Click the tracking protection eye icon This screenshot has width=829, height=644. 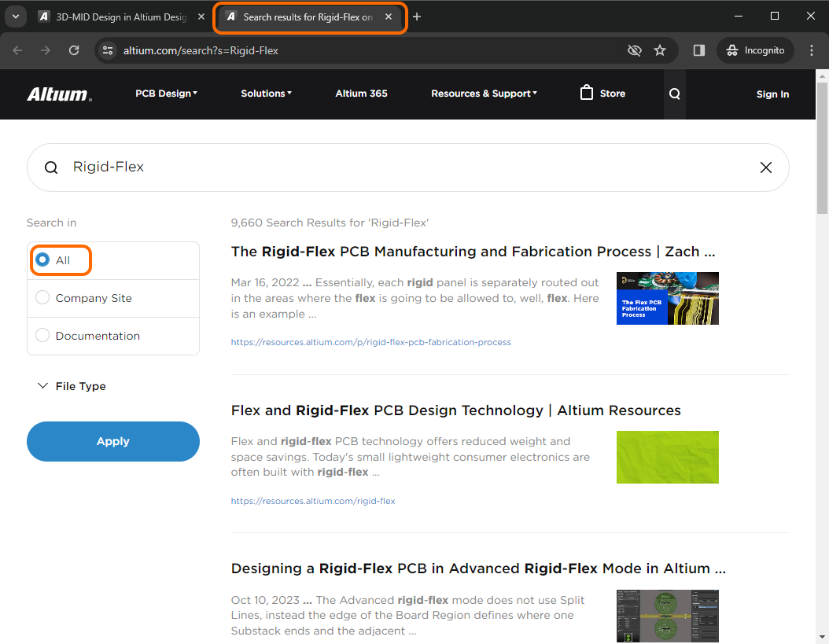[x=634, y=50]
